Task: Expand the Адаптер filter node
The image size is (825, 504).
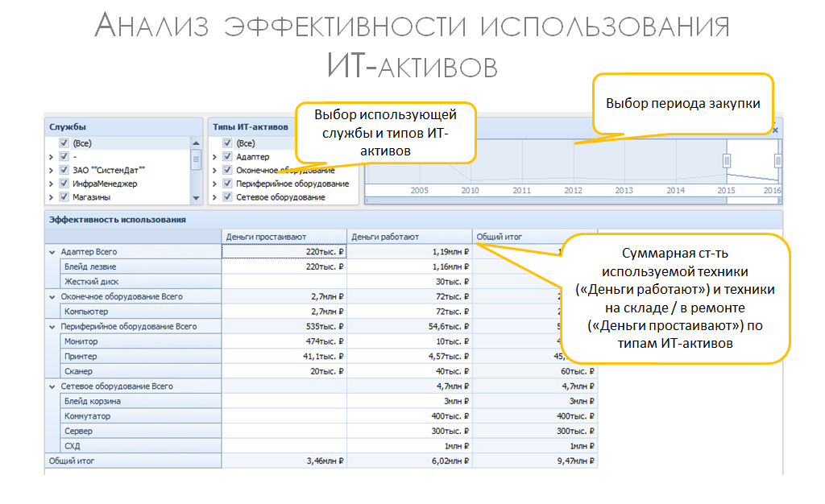Action: pos(214,157)
